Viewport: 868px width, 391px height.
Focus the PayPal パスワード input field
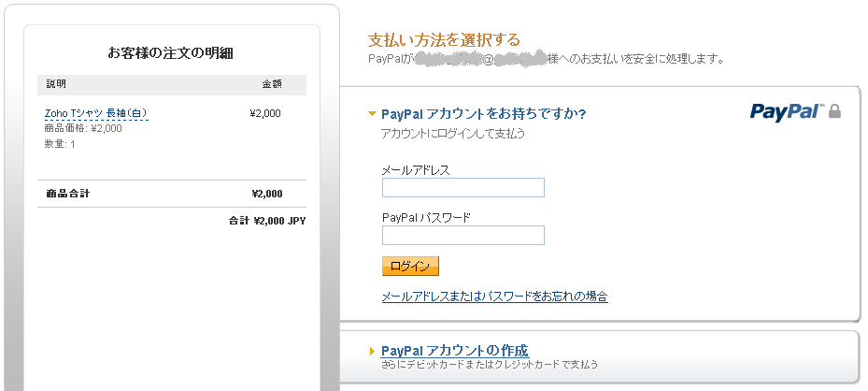463,235
